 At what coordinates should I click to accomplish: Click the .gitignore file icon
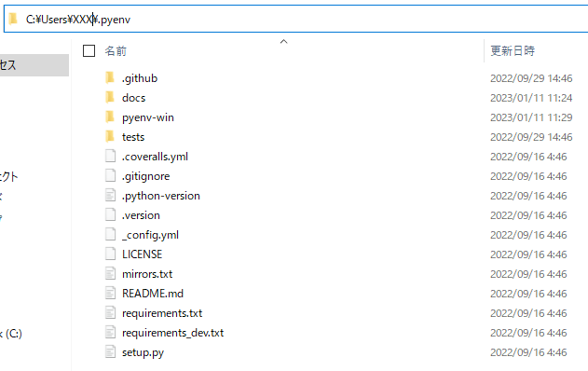click(110, 175)
